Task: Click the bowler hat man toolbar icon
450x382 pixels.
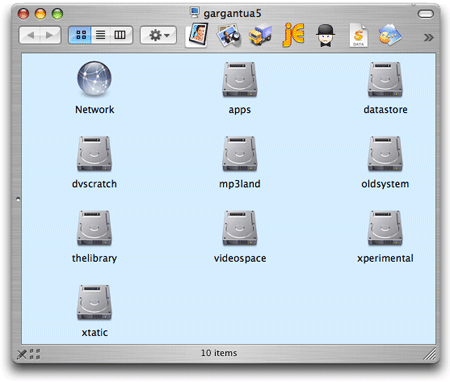Action: pyautogui.click(x=326, y=35)
